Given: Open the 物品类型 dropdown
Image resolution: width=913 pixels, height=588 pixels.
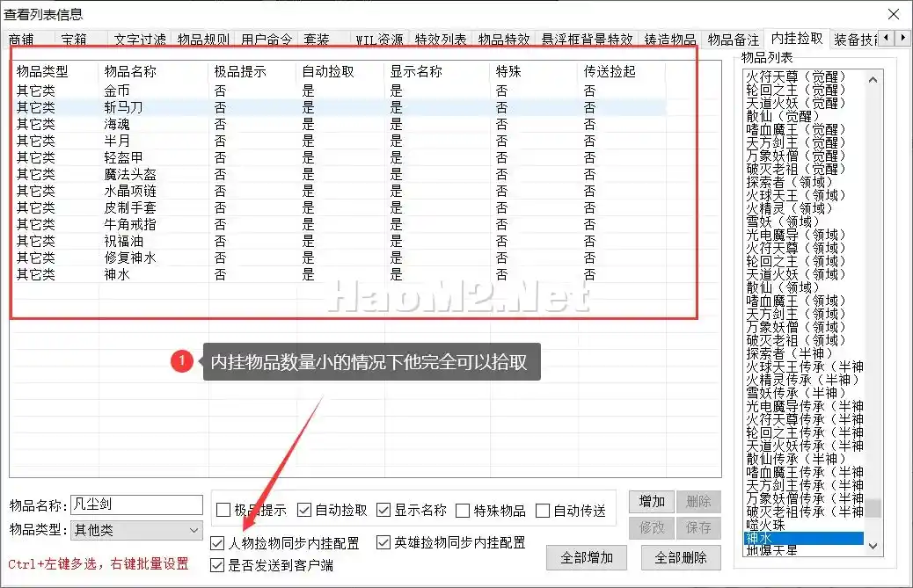Looking at the screenshot, I should (x=136, y=530).
